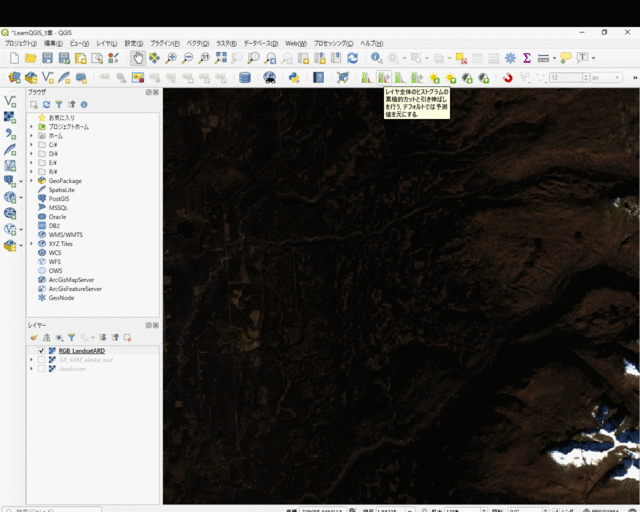Open the Processing Toolbox gear icon
This screenshot has height=512, width=640.
[x=510, y=58]
